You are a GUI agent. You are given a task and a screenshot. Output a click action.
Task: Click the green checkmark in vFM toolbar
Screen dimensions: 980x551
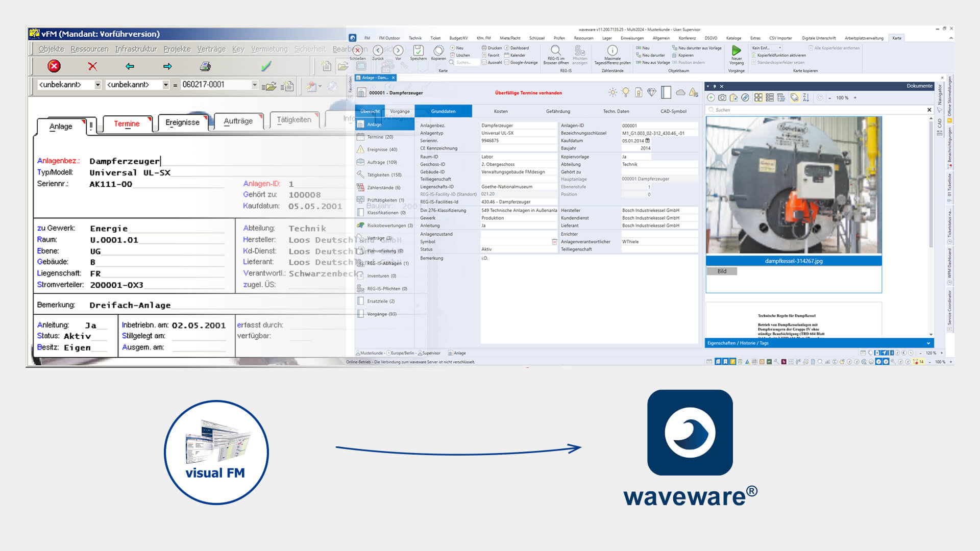coord(266,66)
